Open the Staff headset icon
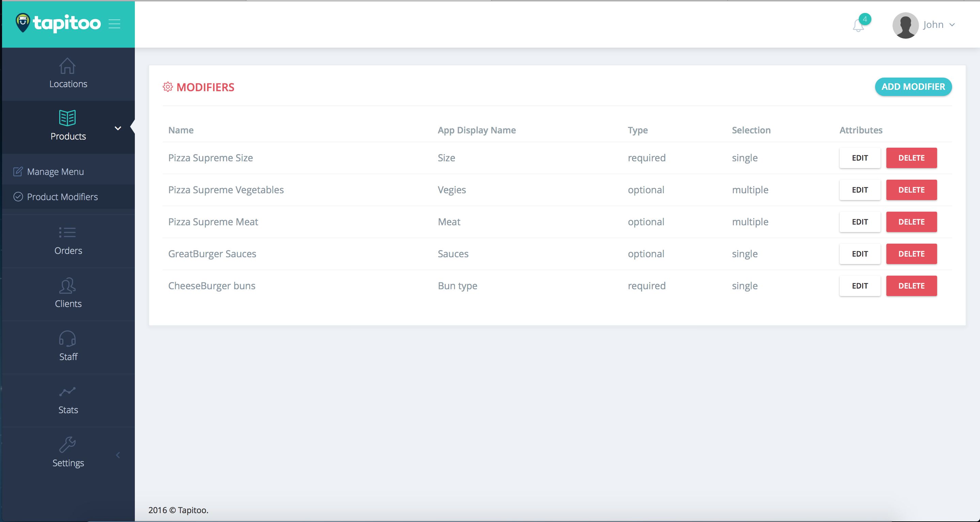This screenshot has width=980, height=522. click(67, 338)
